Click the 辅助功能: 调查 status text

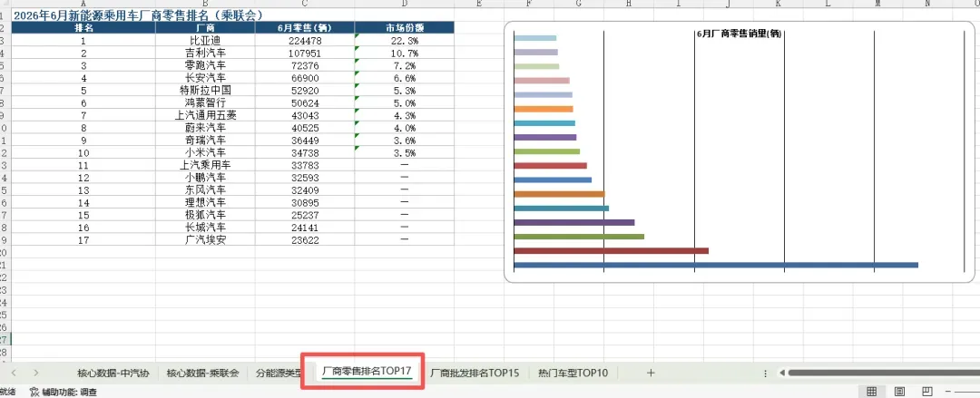tap(69, 393)
